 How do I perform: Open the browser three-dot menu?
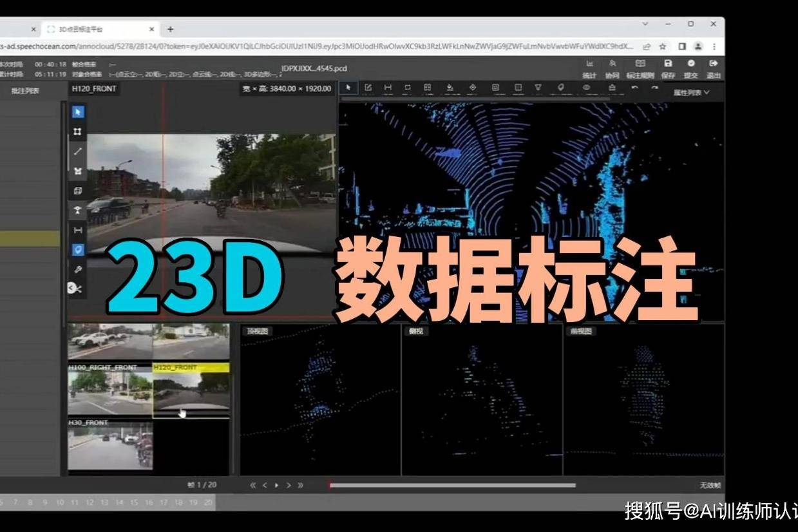pyautogui.click(x=714, y=46)
